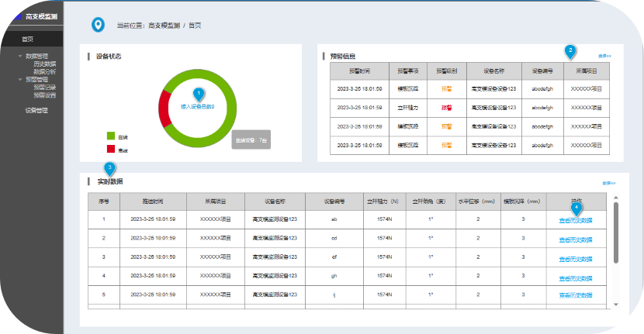The image size is (644, 334).
Task: Select 数据分析 in the sidebar
Action: tap(44, 71)
